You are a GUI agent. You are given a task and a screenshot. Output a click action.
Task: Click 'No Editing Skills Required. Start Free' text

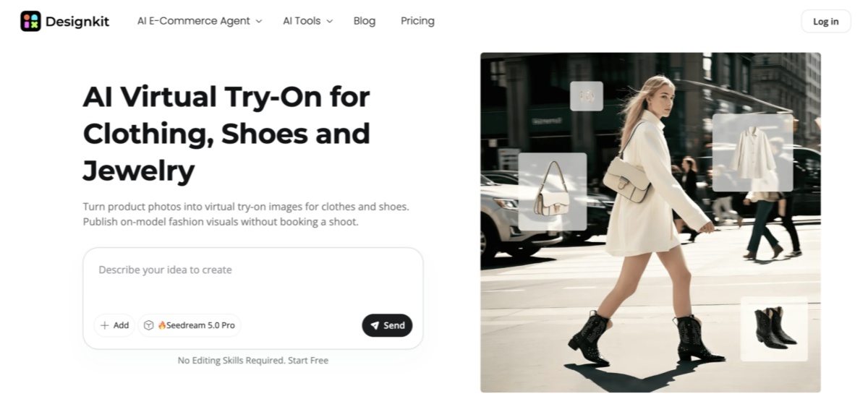253,360
